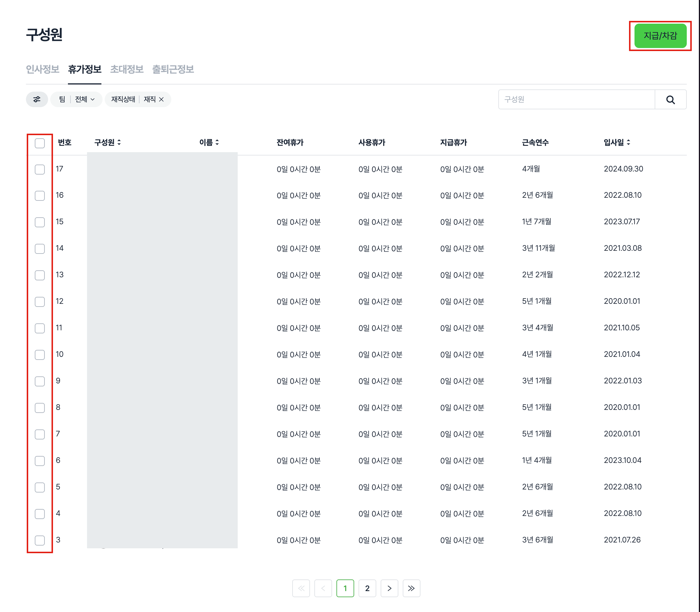Jump to last page double-arrow

coord(411,588)
